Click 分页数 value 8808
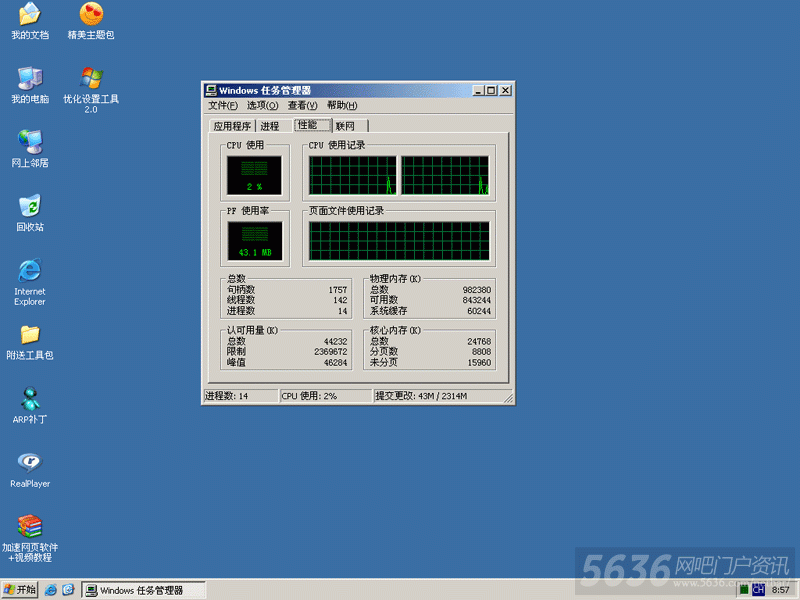 pos(481,352)
